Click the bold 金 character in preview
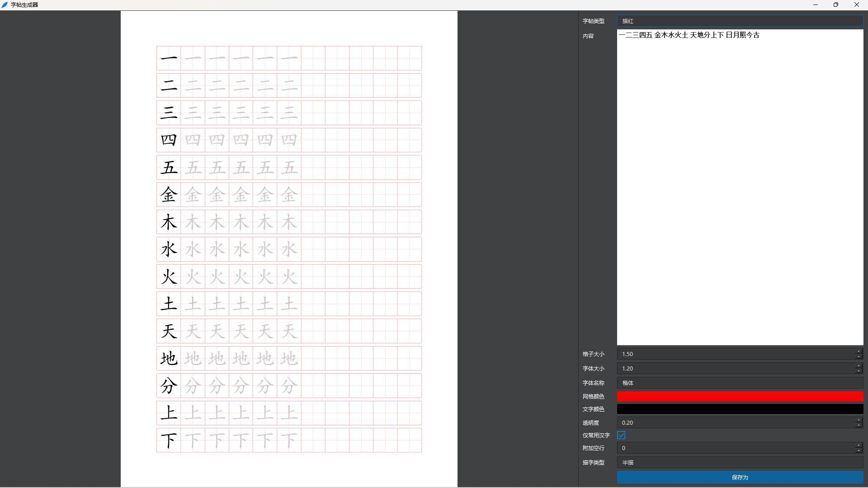The height and width of the screenshot is (488, 868). (169, 195)
